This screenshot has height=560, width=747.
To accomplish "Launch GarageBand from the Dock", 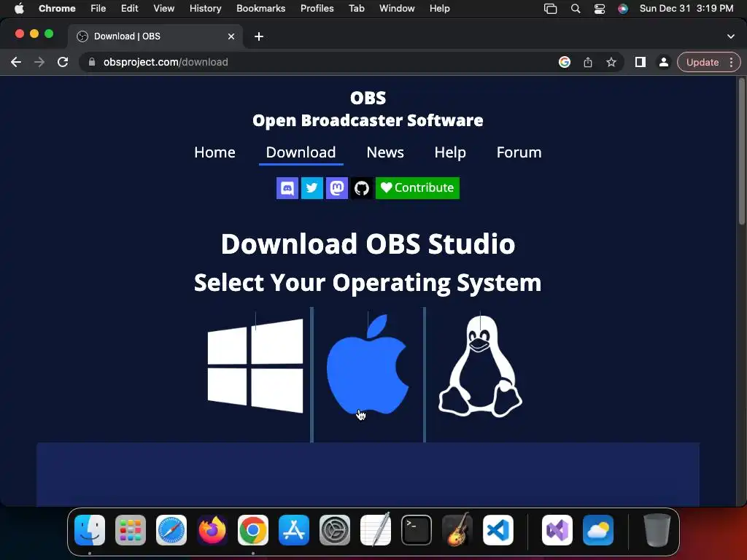I will tap(457, 530).
